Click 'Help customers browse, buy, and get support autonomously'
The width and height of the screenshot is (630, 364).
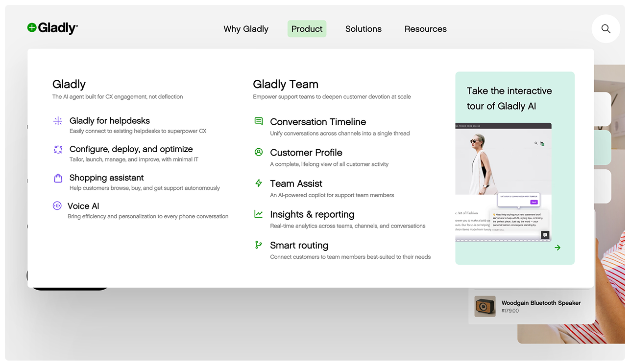[x=145, y=188]
